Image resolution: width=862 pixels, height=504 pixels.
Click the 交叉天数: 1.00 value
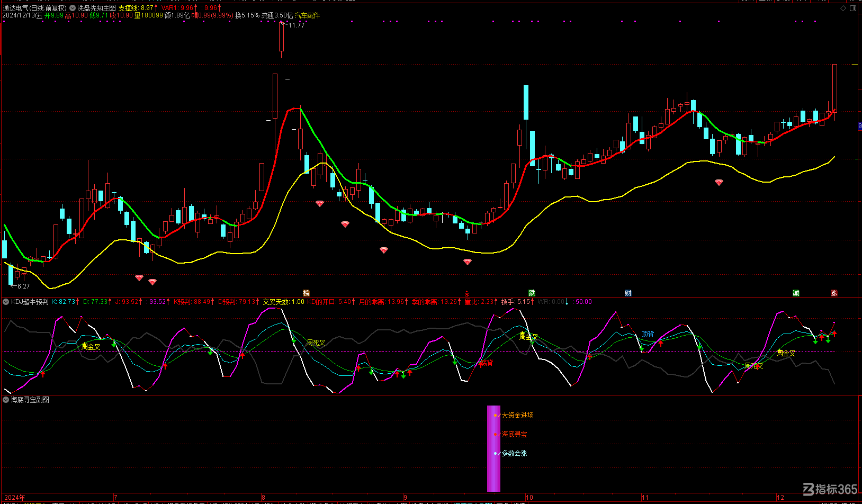click(284, 302)
